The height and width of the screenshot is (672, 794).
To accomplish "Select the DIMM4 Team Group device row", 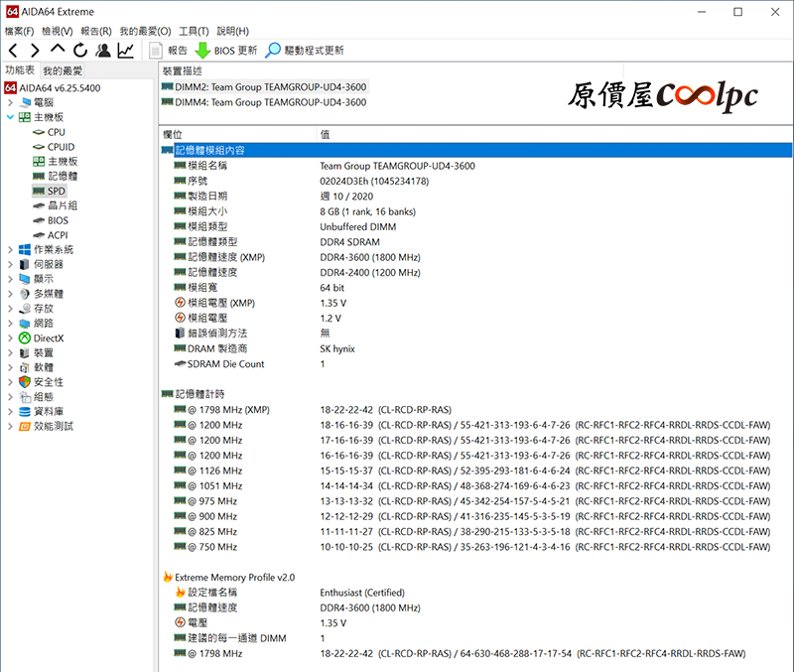I will [x=264, y=102].
